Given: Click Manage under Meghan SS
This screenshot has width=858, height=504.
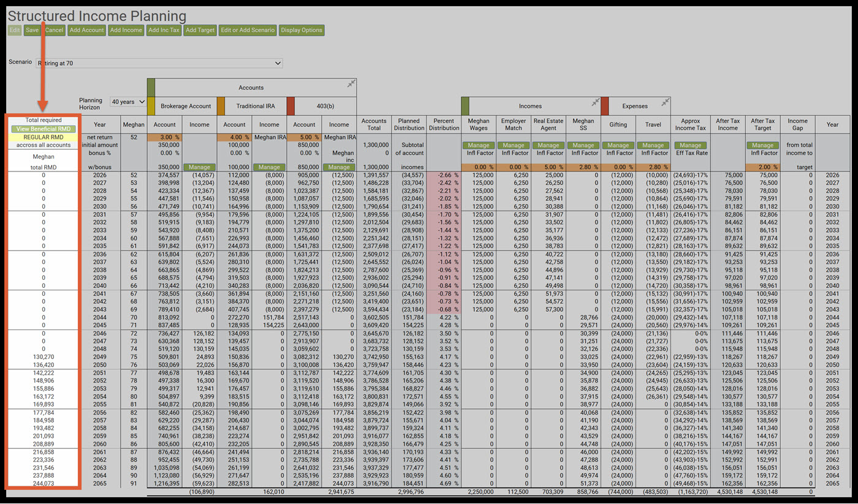Looking at the screenshot, I should 583,146.
